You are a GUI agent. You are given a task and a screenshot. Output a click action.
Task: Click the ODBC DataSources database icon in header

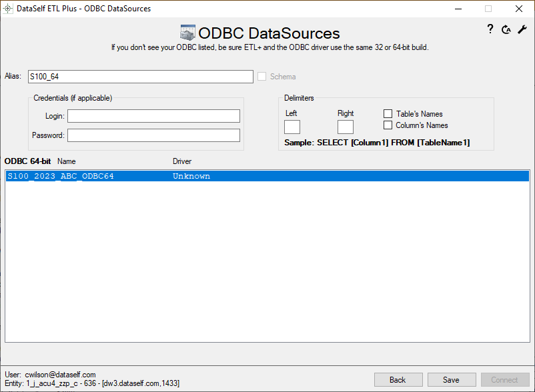coord(187,33)
